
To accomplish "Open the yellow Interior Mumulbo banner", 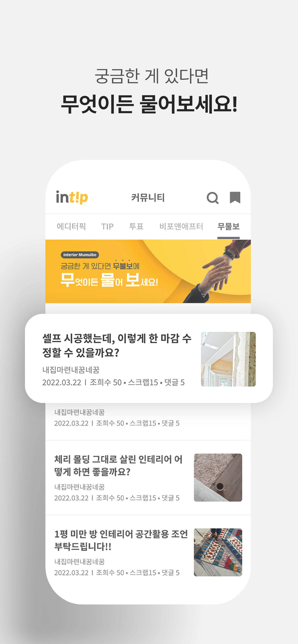I will pos(148,271).
